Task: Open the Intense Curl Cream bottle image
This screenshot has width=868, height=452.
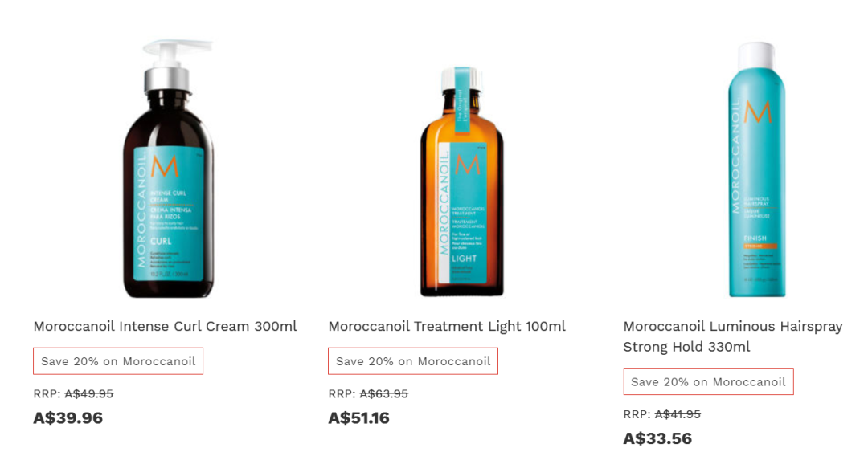Action: pos(169,169)
